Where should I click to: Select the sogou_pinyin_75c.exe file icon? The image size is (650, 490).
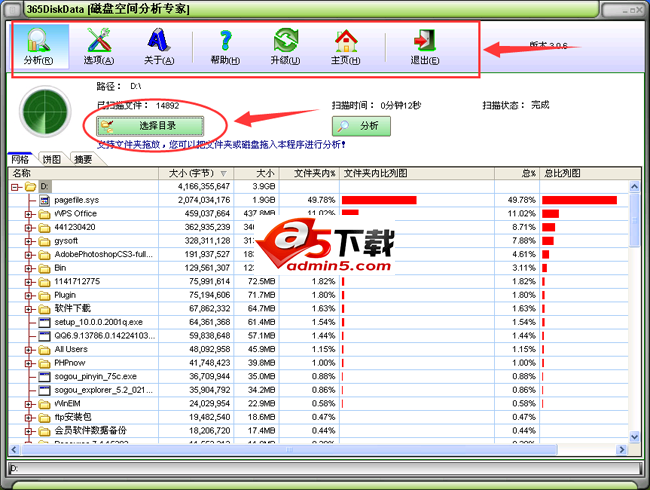[x=44, y=377]
